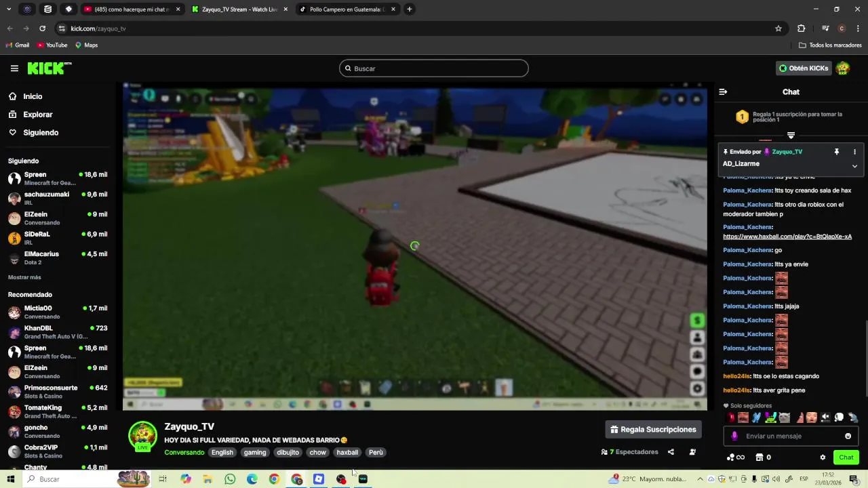The height and width of the screenshot is (488, 868).
Task: Click the Enviar un mensaje input
Action: click(x=790, y=436)
